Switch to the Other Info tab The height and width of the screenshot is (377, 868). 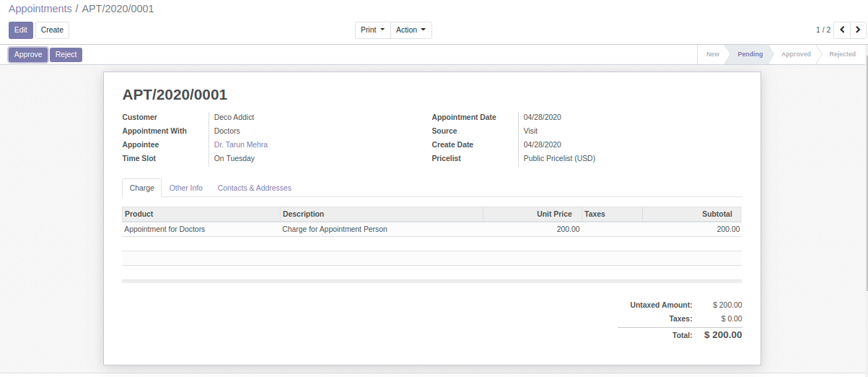tap(185, 188)
